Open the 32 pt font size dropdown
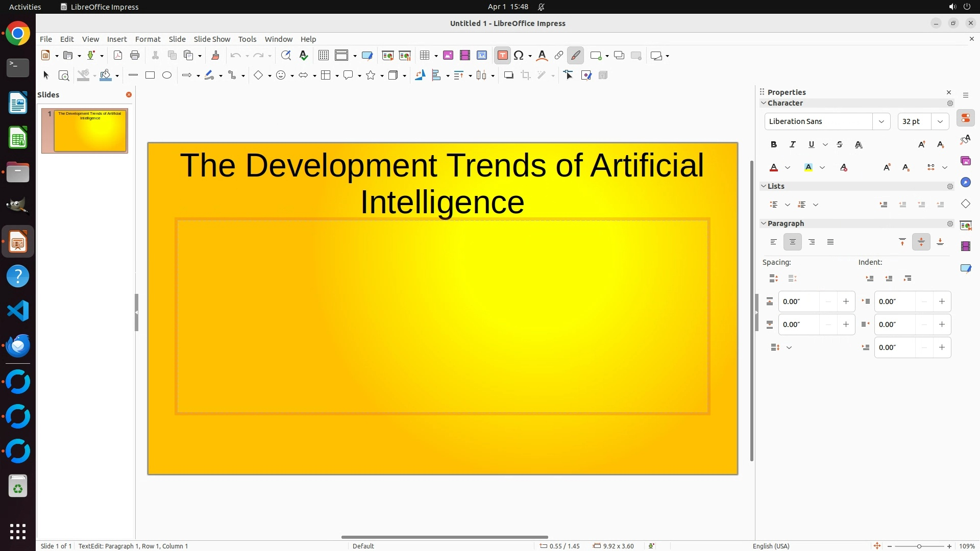The width and height of the screenshot is (980, 551). coord(940,121)
